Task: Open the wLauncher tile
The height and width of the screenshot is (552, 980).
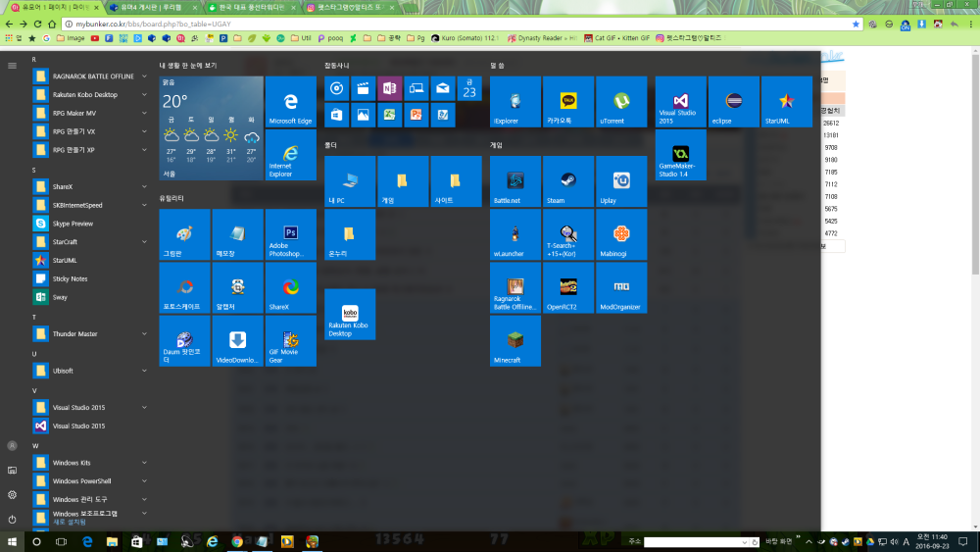Action: (515, 234)
